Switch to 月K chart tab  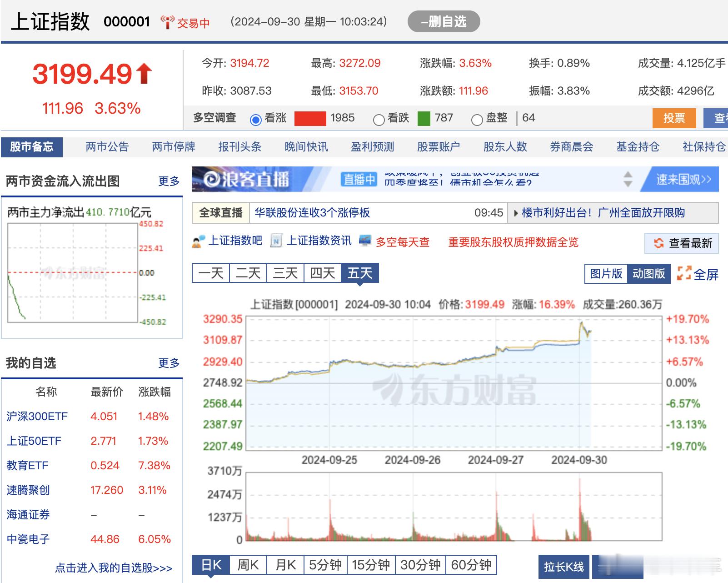(285, 565)
